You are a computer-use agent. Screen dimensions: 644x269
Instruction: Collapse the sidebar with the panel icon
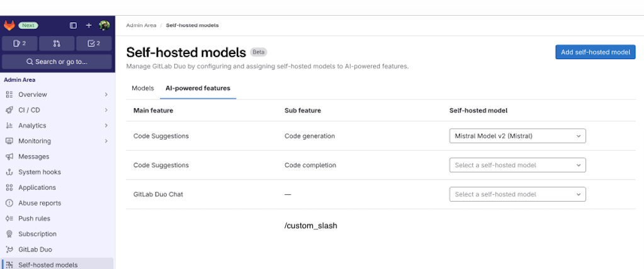pyautogui.click(x=73, y=25)
